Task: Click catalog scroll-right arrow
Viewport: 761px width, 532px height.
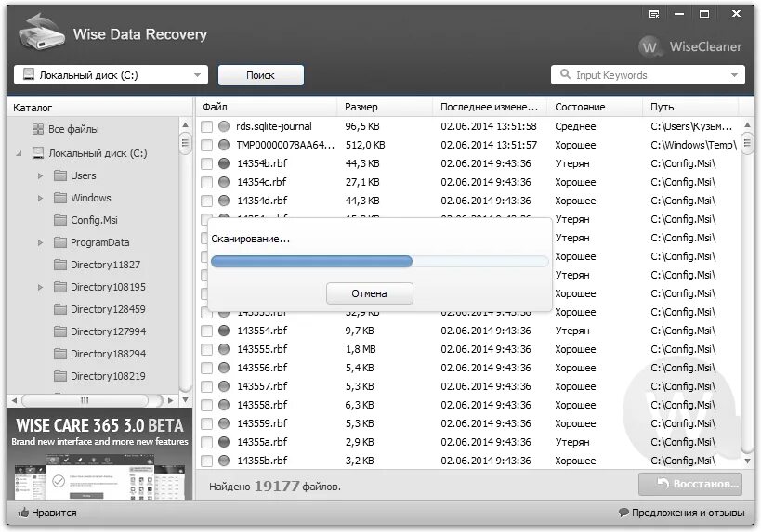Action: [x=170, y=400]
